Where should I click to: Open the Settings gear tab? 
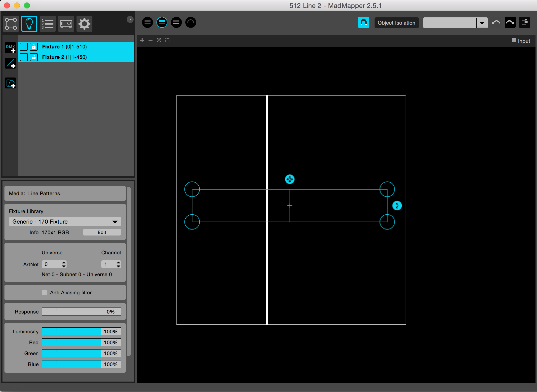tap(84, 24)
